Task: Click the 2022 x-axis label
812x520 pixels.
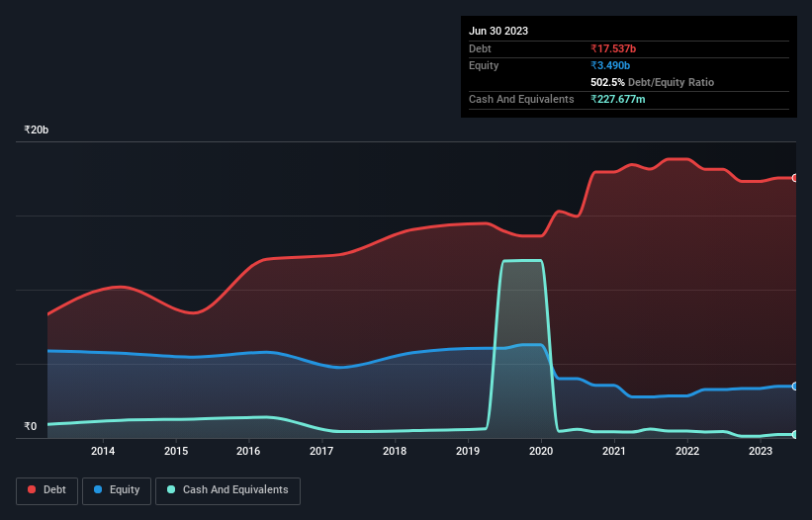Action: [x=687, y=451]
